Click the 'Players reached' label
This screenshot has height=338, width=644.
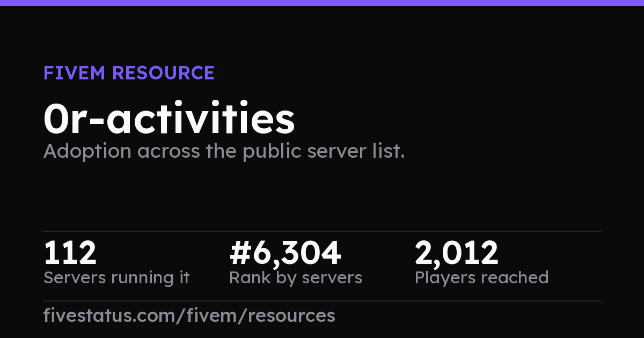point(481,278)
